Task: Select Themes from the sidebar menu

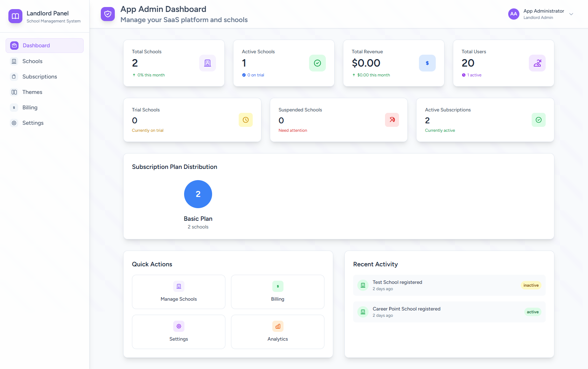Action: pos(32,92)
